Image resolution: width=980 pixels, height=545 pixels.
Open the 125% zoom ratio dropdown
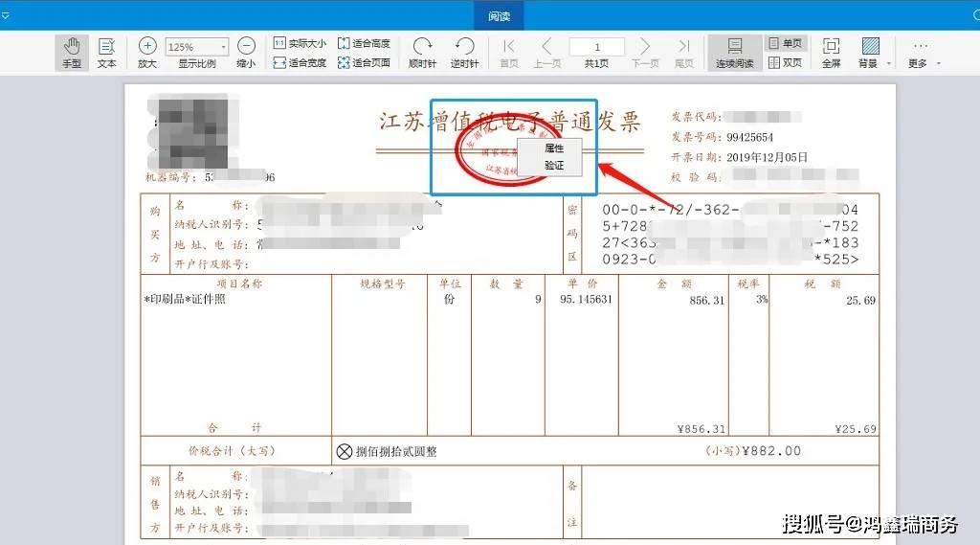[x=224, y=46]
